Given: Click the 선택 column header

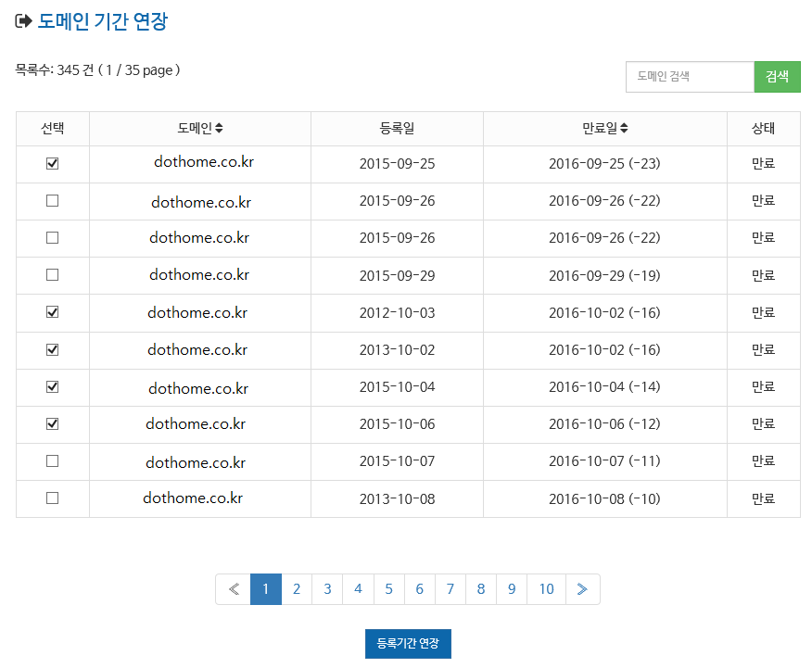Looking at the screenshot, I should pyautogui.click(x=53, y=128).
